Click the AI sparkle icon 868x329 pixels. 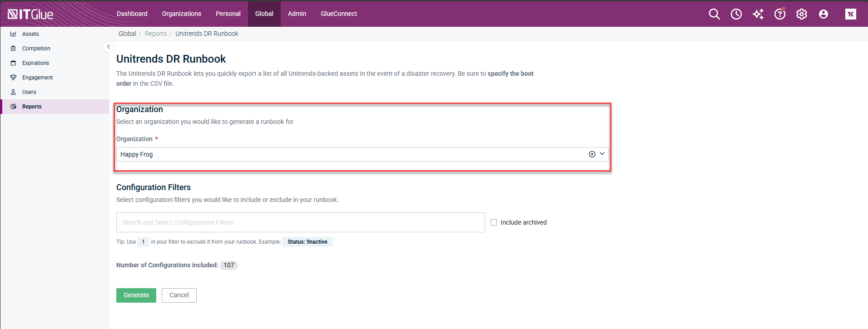point(758,14)
